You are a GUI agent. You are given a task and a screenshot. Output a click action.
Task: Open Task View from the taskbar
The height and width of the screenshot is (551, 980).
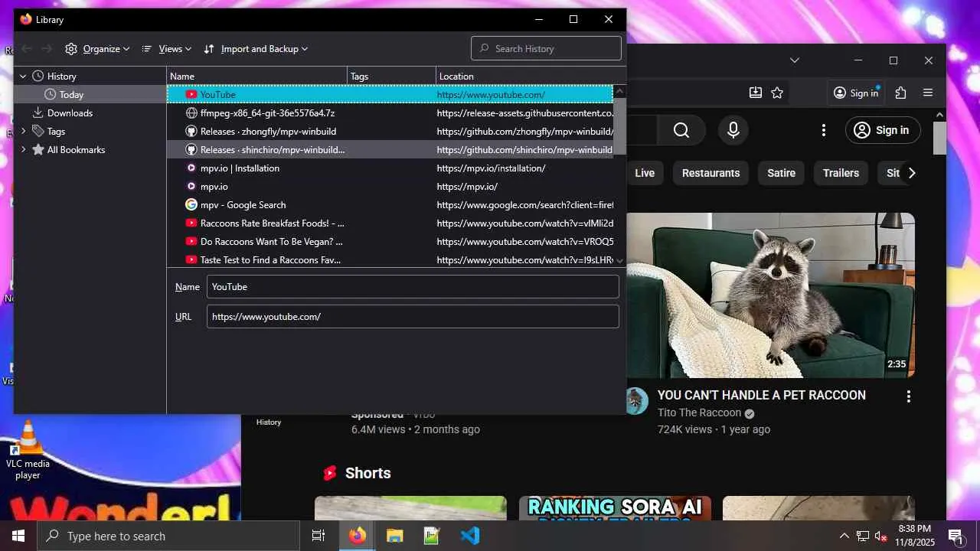[x=318, y=536]
